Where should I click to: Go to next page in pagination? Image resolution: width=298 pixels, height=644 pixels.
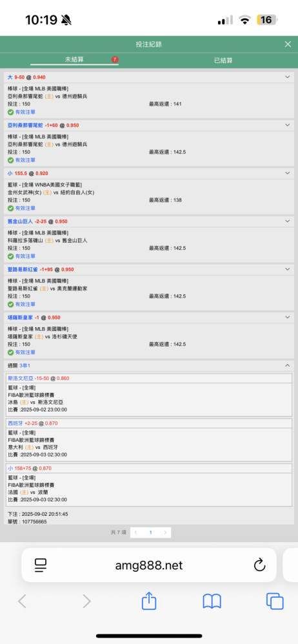166,533
